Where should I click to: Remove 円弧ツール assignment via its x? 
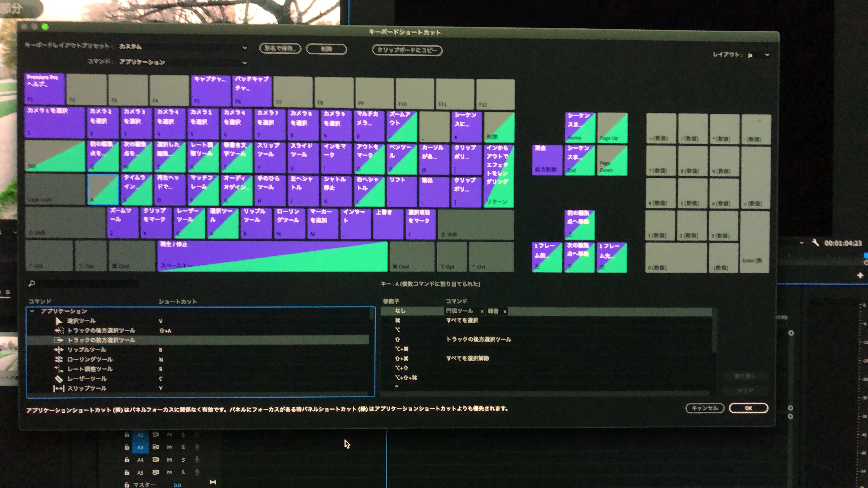482,312
